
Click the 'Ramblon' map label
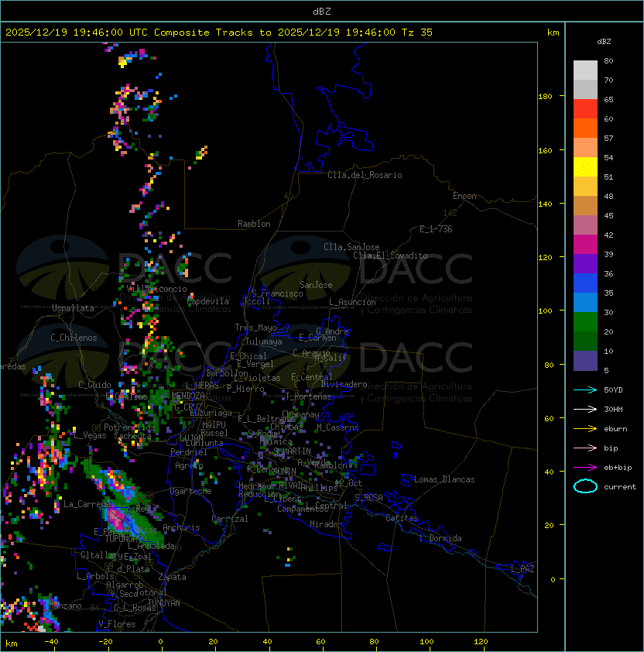coord(254,224)
